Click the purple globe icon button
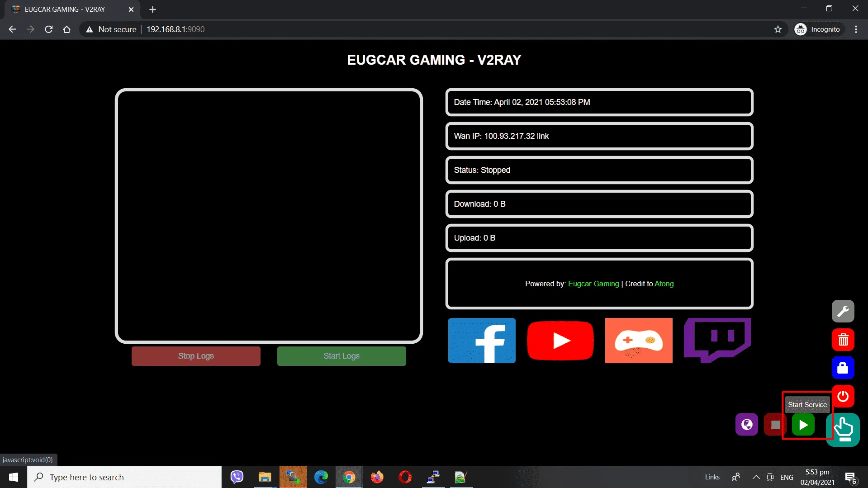868x488 pixels. pyautogui.click(x=747, y=425)
